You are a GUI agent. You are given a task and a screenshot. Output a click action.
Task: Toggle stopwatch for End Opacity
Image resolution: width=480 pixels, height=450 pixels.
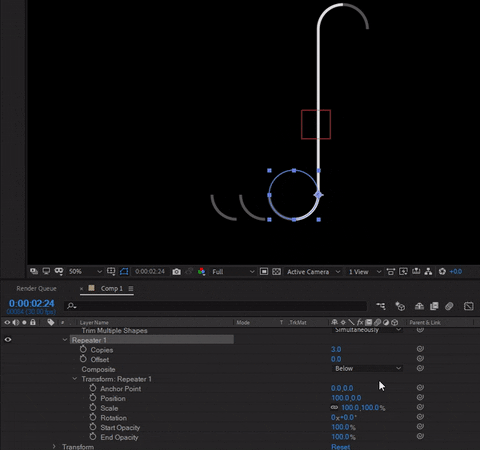(93, 436)
